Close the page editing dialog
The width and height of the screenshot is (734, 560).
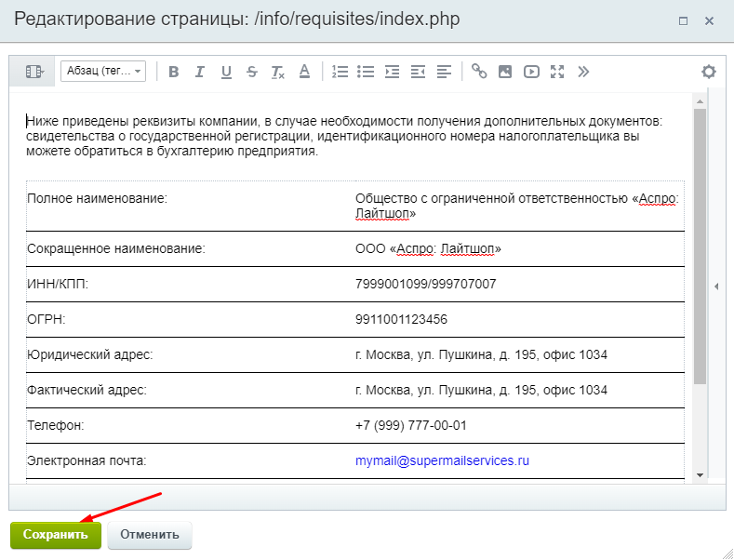click(x=709, y=21)
